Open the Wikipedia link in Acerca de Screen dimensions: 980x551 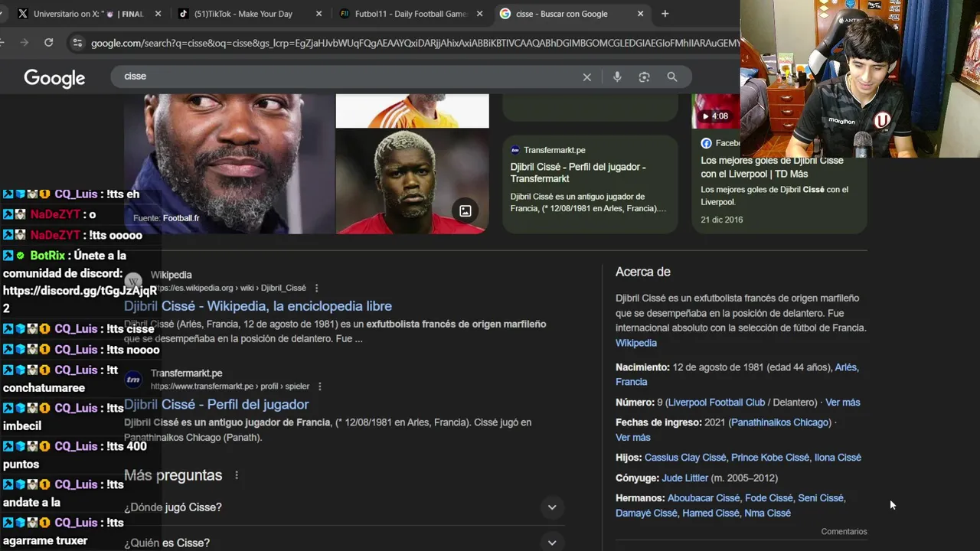636,343
